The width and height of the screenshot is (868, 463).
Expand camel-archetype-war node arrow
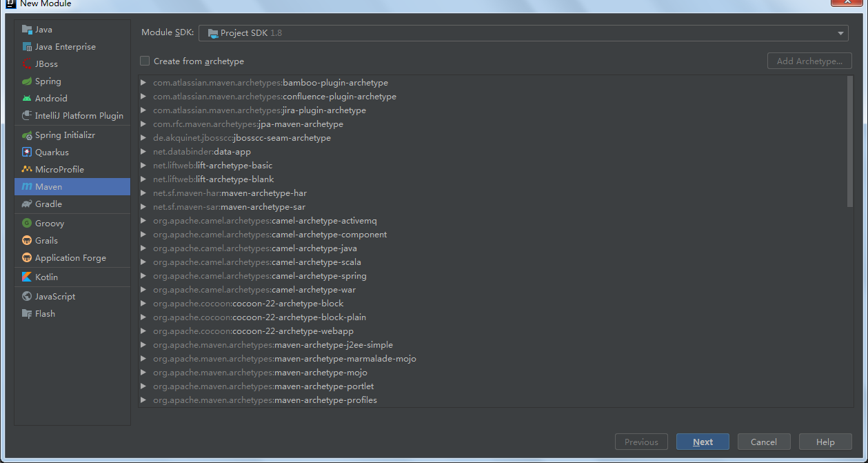pos(143,290)
